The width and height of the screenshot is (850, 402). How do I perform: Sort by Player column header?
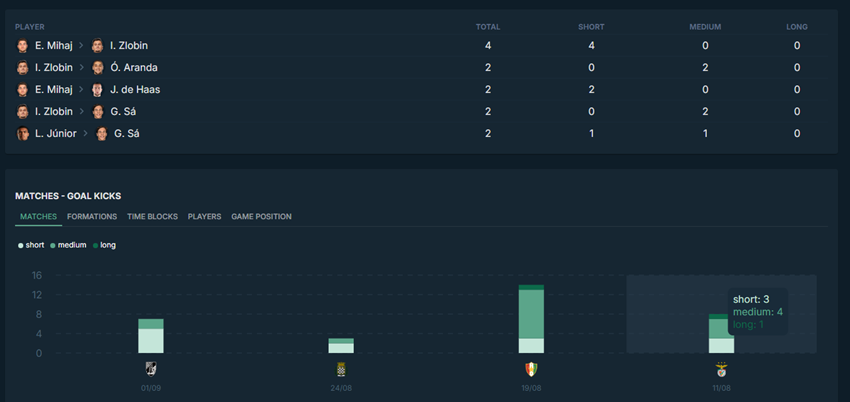[30, 27]
